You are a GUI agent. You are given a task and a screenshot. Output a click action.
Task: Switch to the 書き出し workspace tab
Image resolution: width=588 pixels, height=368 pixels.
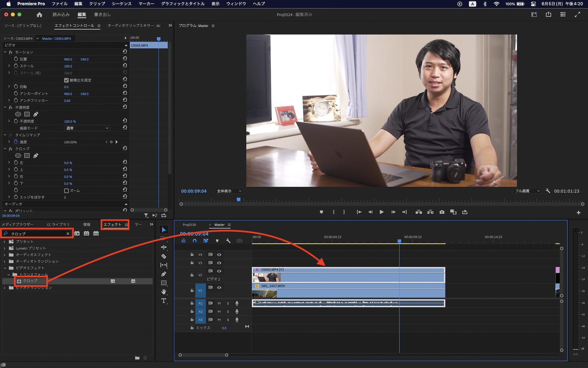tap(102, 14)
